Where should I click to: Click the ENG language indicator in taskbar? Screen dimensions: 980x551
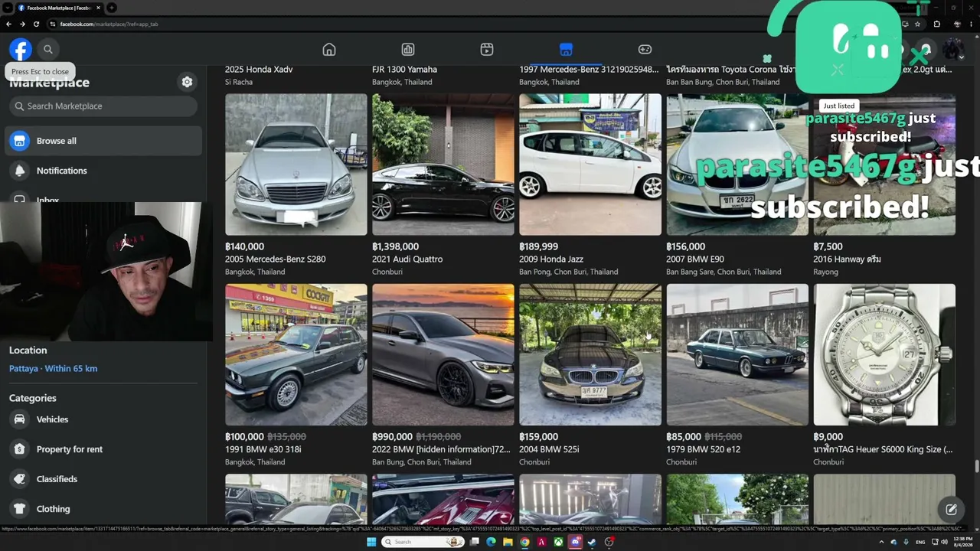(x=920, y=542)
